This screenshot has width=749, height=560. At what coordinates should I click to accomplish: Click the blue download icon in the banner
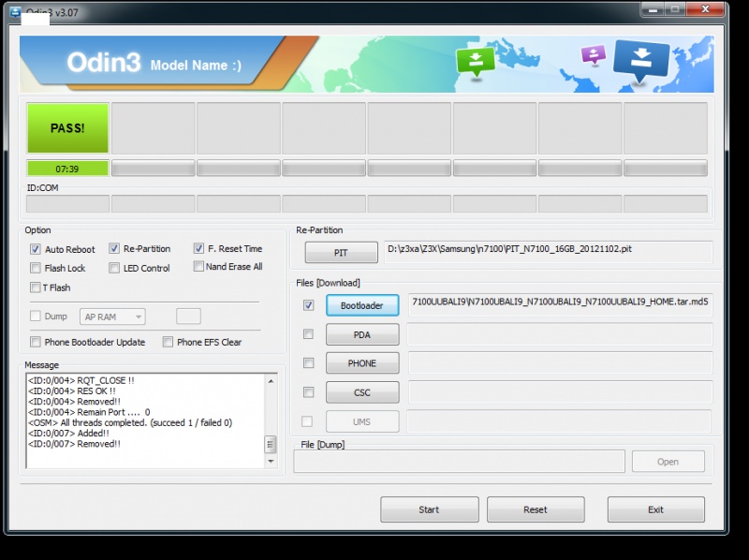(641, 60)
